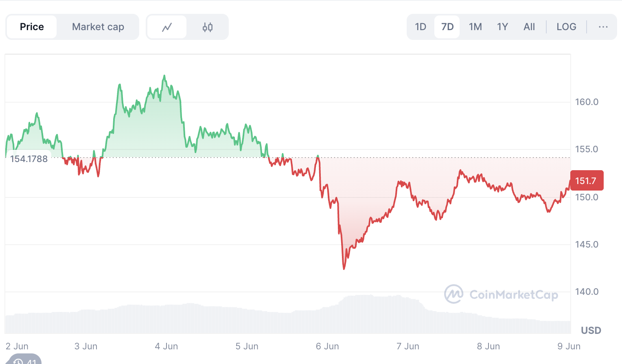
Task: Switch to the Market cap tab
Action: (x=98, y=27)
